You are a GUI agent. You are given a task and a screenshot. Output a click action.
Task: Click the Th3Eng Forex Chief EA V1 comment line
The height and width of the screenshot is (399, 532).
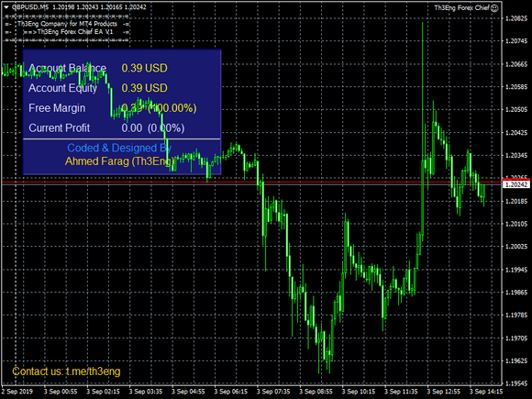pos(69,32)
